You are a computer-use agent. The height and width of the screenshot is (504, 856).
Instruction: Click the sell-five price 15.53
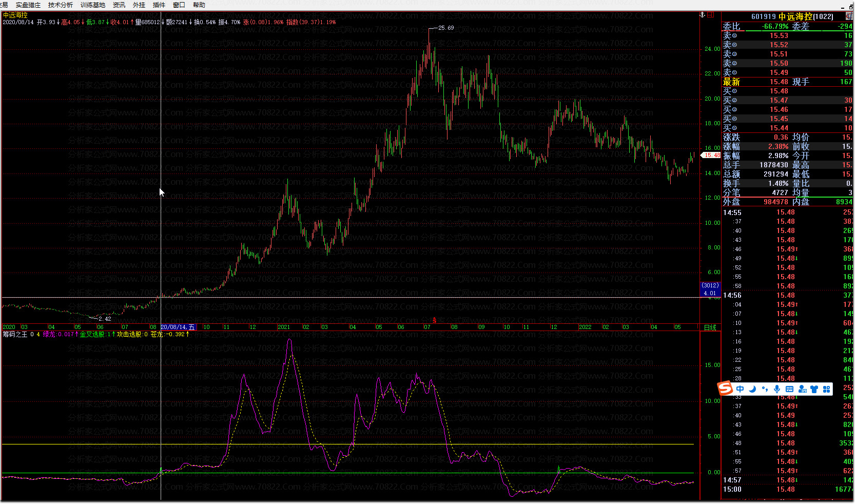(779, 35)
